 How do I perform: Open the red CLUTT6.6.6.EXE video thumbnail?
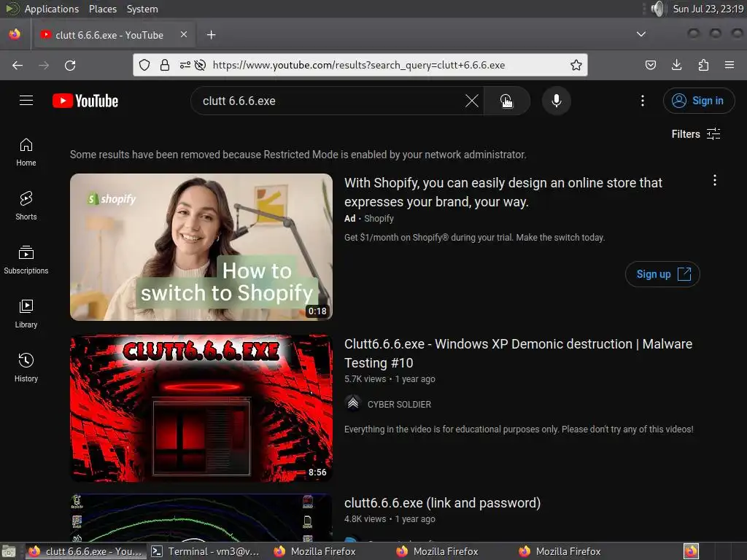201,408
